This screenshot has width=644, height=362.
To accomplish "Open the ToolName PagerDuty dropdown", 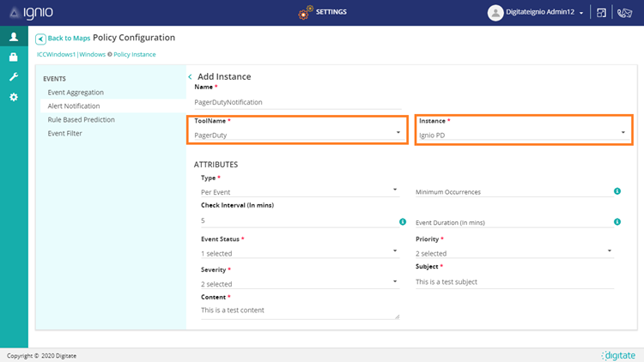I will point(297,135).
